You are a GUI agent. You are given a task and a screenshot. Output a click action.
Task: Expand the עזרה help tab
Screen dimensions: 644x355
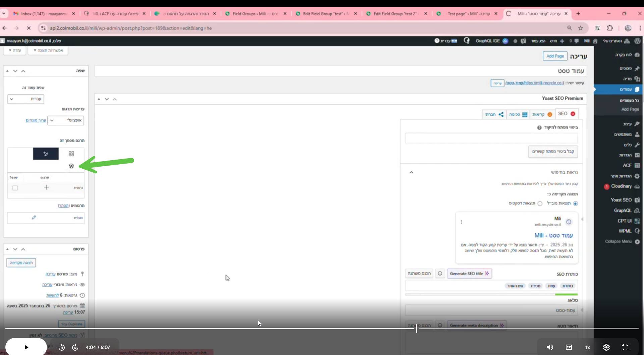(15, 51)
